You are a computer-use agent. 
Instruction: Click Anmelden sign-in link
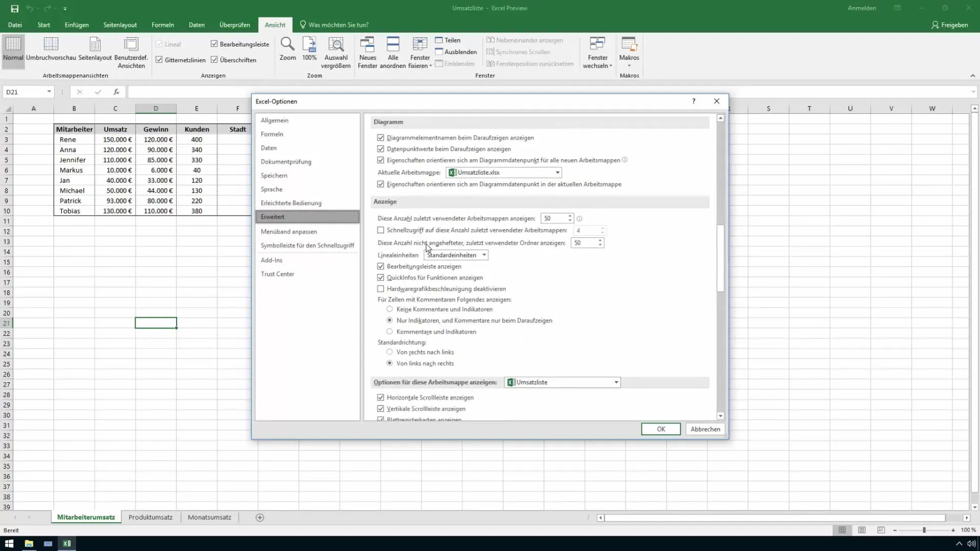(x=862, y=8)
